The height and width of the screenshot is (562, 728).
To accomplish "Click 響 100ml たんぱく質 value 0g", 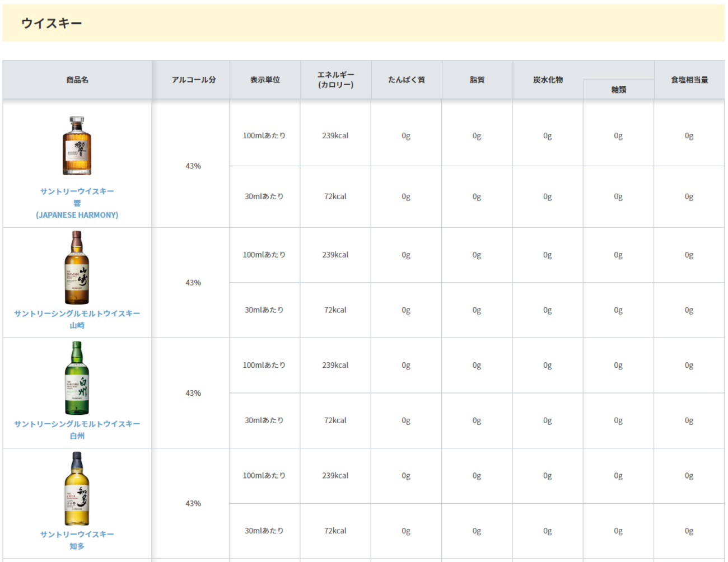I will tap(406, 136).
